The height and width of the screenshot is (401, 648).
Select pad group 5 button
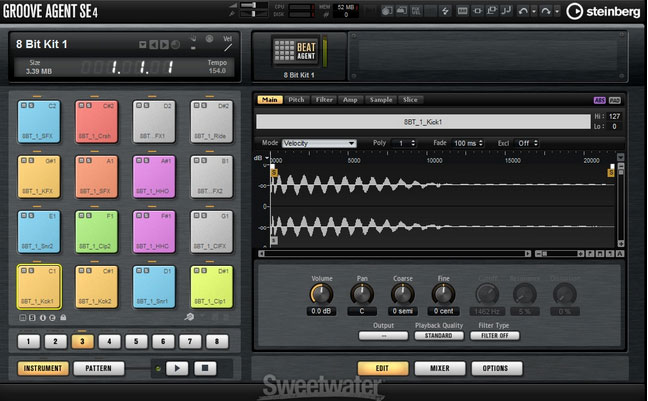[136, 341]
